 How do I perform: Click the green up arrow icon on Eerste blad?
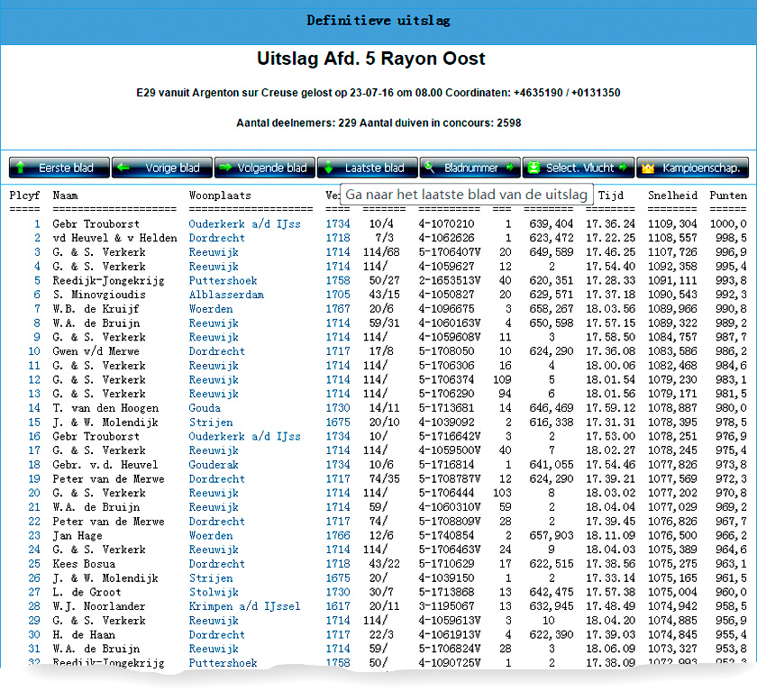(20, 168)
